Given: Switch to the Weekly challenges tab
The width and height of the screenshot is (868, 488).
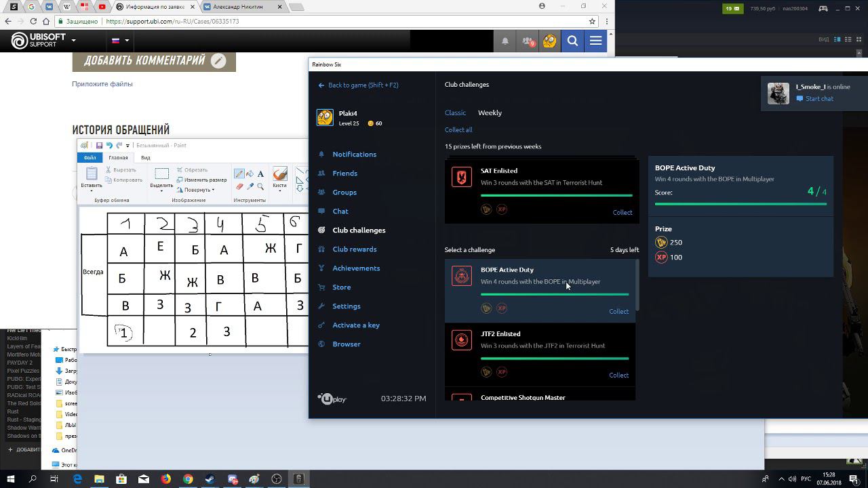Looking at the screenshot, I should (490, 113).
